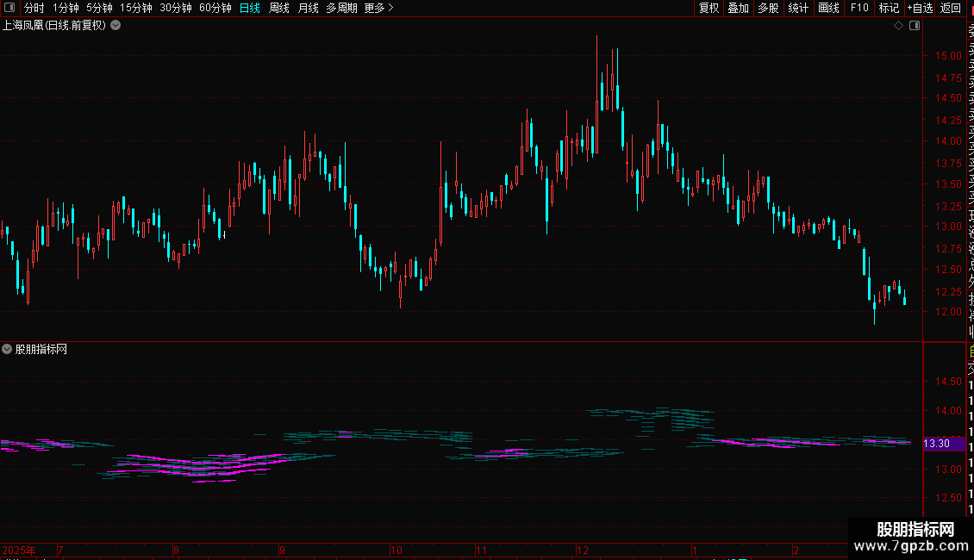The width and height of the screenshot is (974, 560).
Task: Click the 标记 mark button
Action: coord(889,8)
